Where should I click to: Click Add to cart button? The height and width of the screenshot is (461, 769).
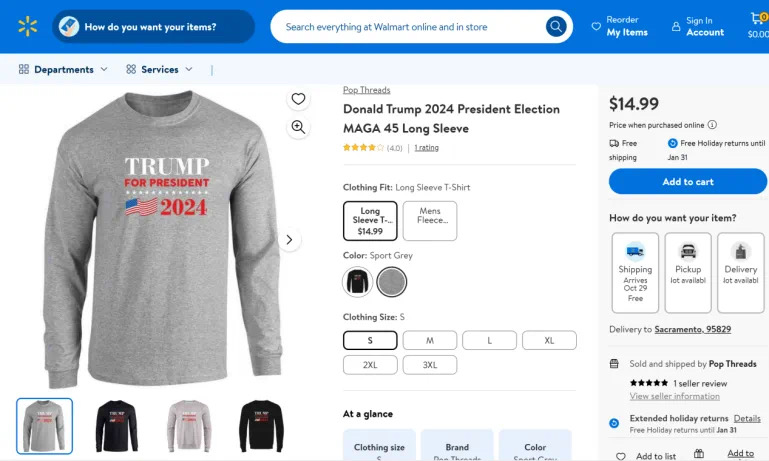pyautogui.click(x=688, y=181)
